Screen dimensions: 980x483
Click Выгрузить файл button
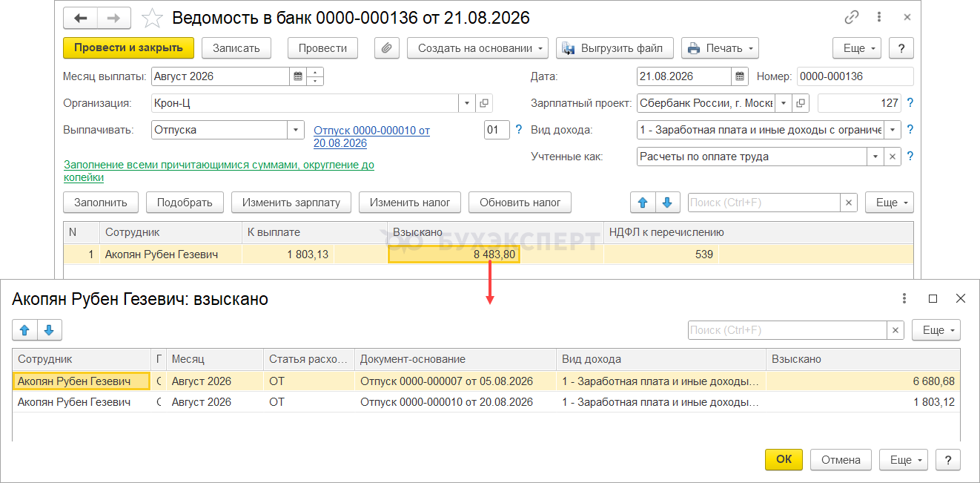tap(615, 48)
